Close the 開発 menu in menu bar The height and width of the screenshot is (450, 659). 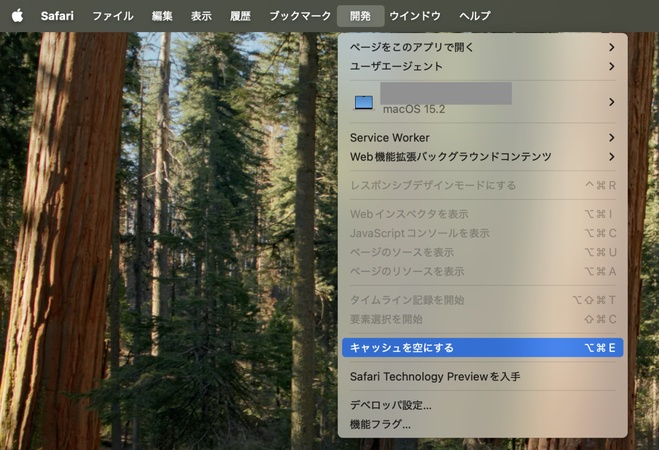(360, 16)
